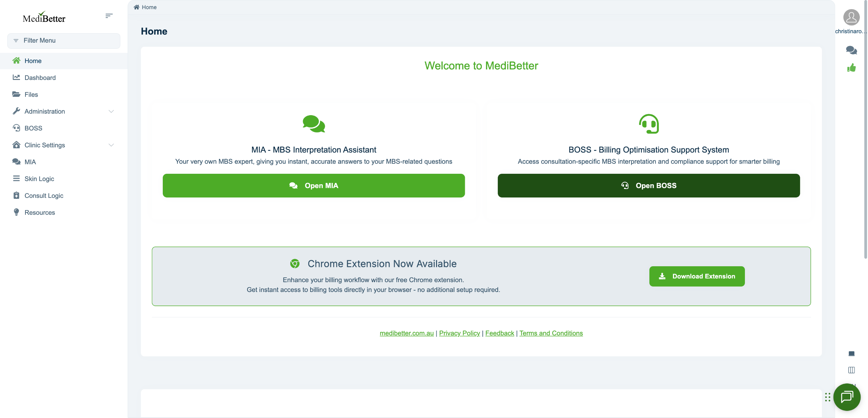Click the Open BOSS button

click(x=648, y=186)
